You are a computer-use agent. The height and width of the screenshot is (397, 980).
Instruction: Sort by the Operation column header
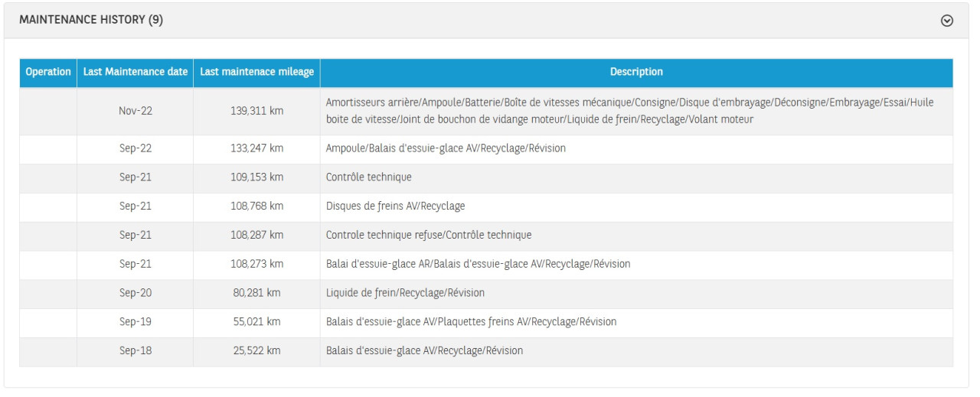click(x=48, y=72)
